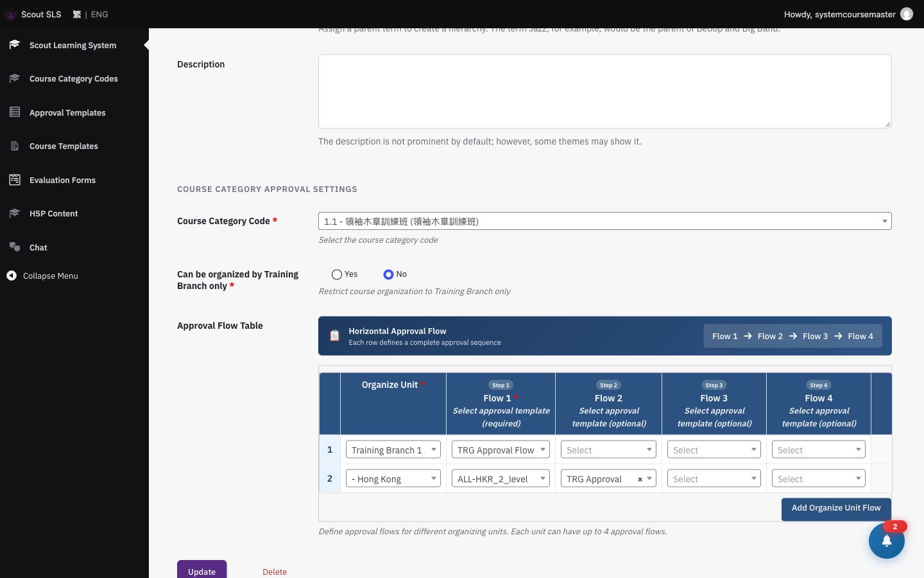
Task: Click the Course Category Codes sidebar icon
Action: click(x=15, y=78)
